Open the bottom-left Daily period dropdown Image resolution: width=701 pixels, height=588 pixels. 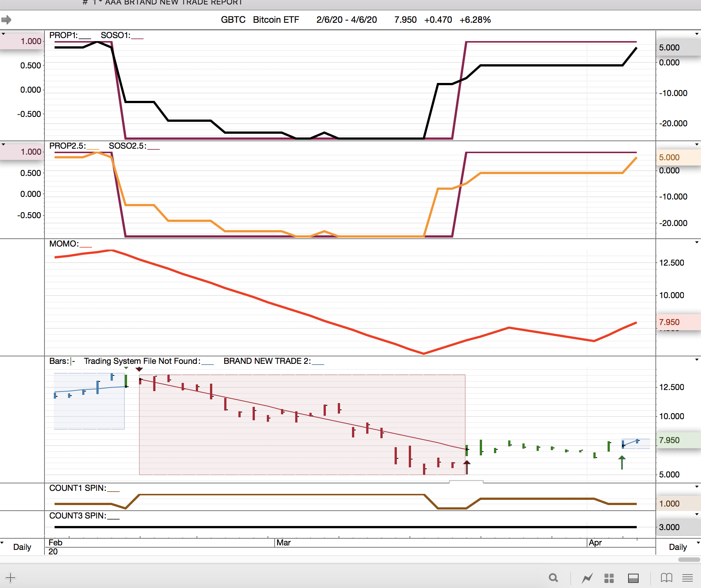2,542
